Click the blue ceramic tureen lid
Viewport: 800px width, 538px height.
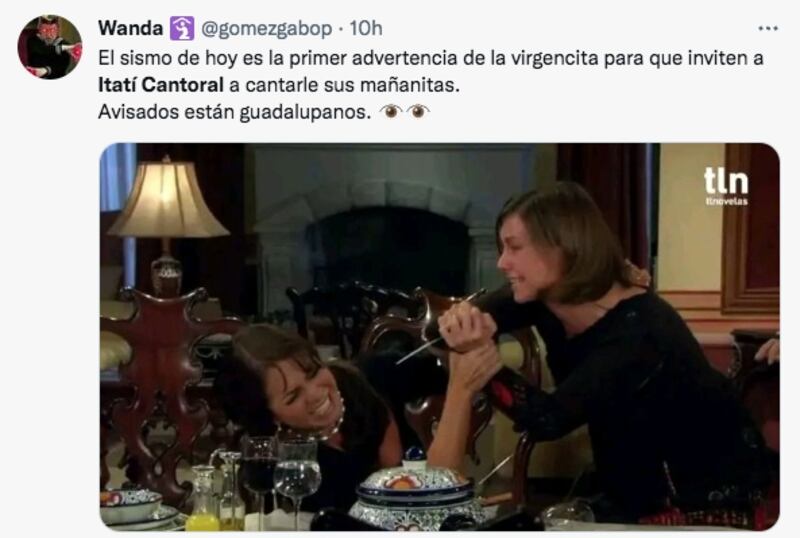tap(415, 476)
